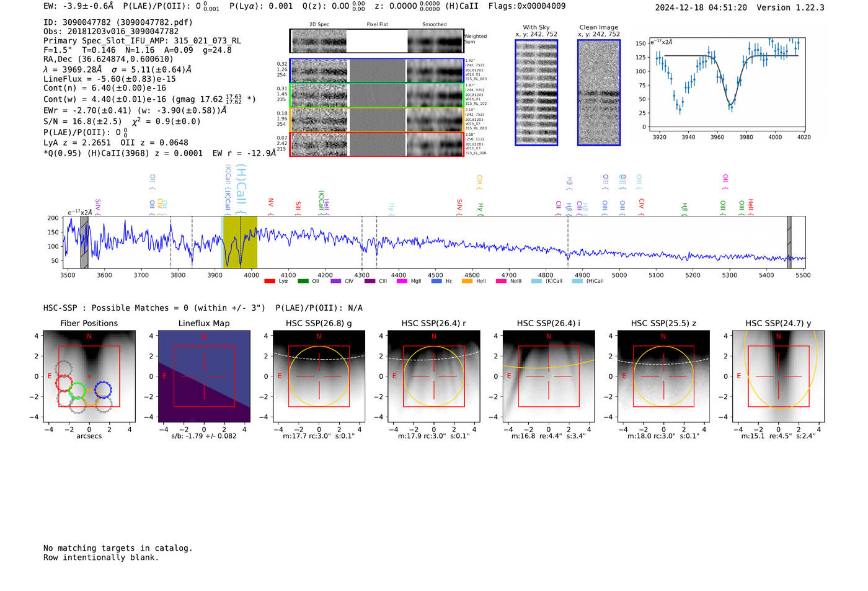
Task: Click the 'No matching targets in catalog.' text
Action: tap(118, 548)
